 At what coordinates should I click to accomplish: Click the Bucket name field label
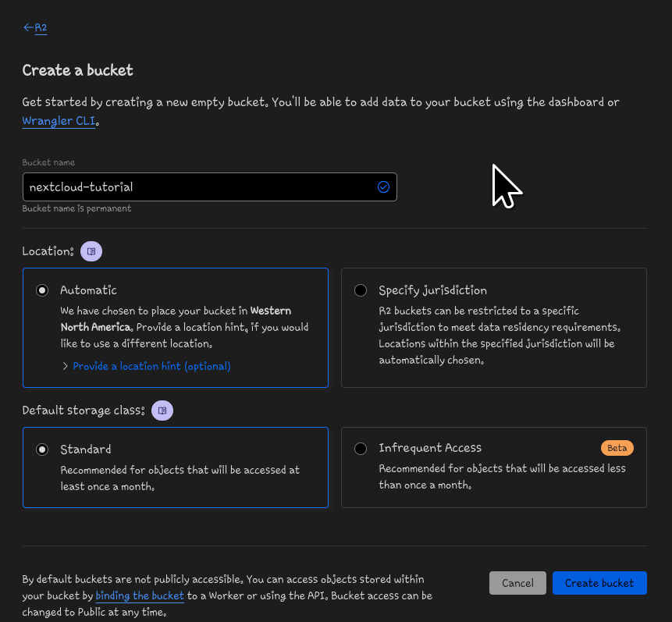pyautogui.click(x=48, y=162)
